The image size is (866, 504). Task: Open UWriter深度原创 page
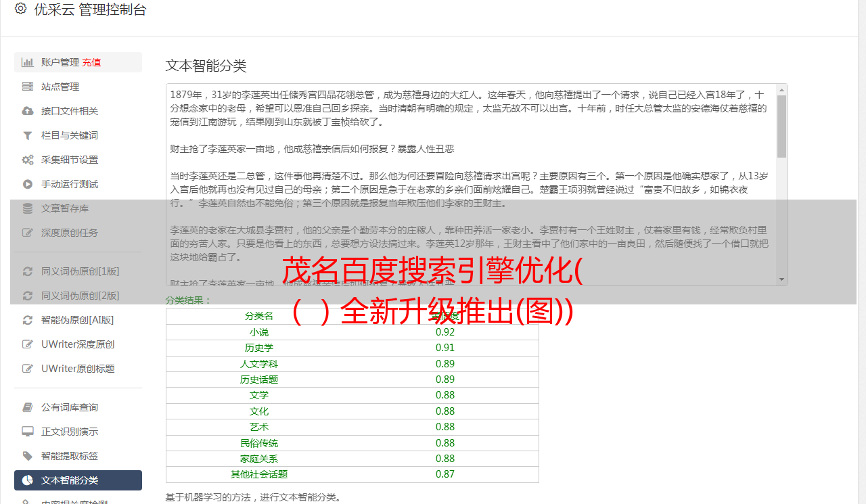(78, 344)
